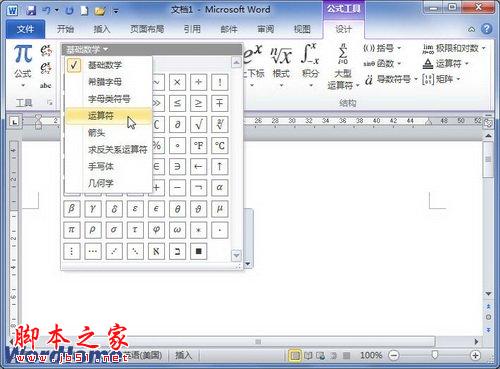Insert the vertical ellipsis symbol
This screenshot has height=369, width=500.
(x=72, y=251)
